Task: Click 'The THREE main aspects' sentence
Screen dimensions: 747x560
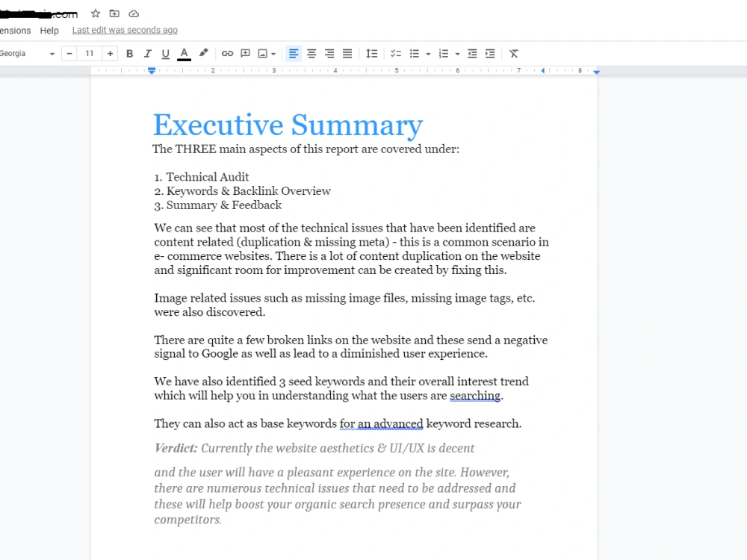Action: 306,149
